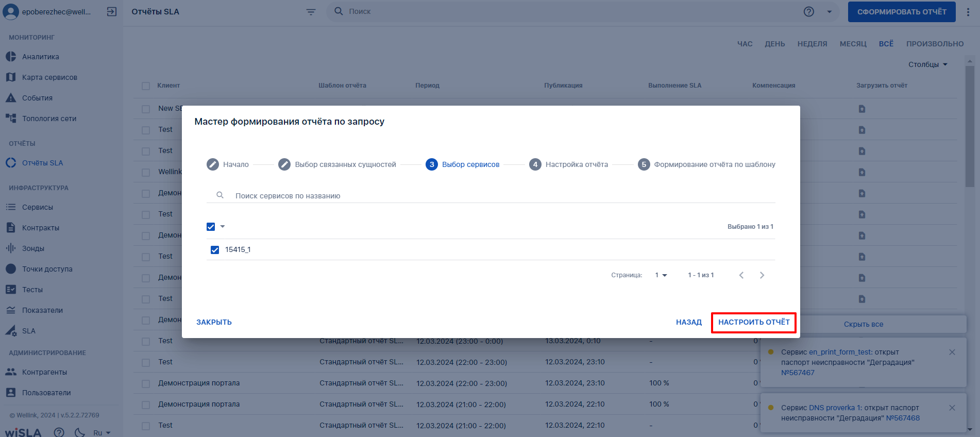Click the НАСТРОИТЬ ОТЧЁТ button
This screenshot has height=437, width=980.
pyautogui.click(x=754, y=323)
